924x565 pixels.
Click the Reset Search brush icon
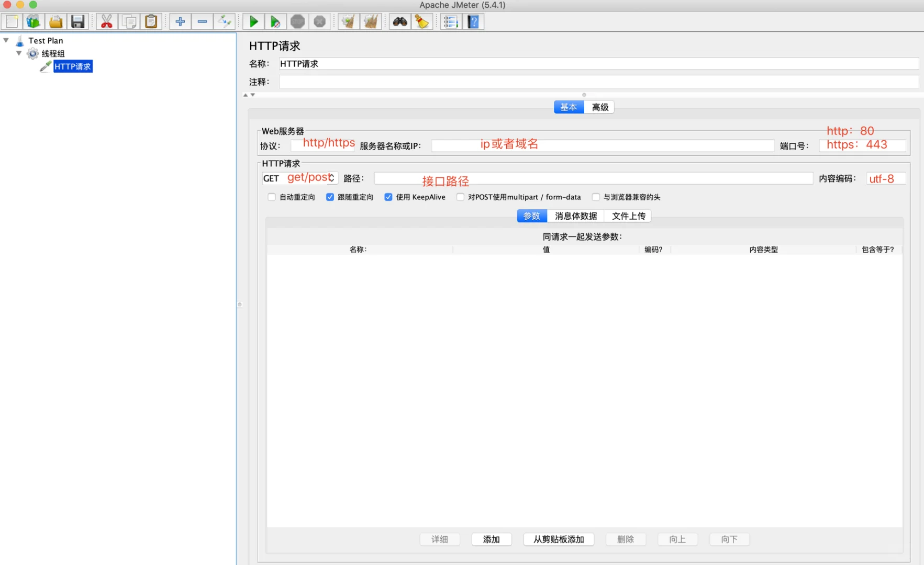pyautogui.click(x=422, y=21)
